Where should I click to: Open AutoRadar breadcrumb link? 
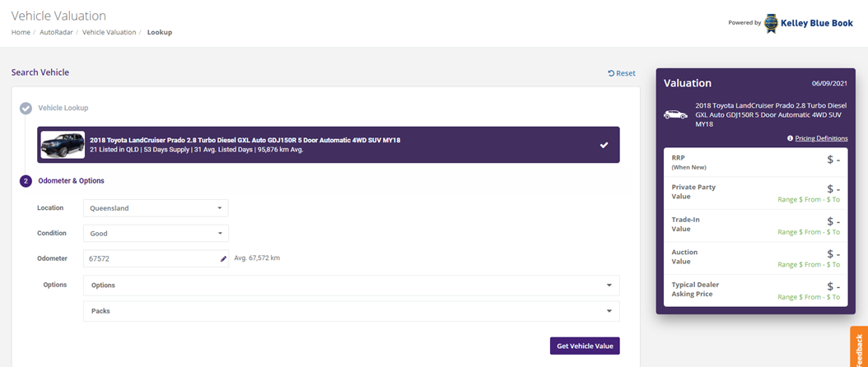pos(56,33)
